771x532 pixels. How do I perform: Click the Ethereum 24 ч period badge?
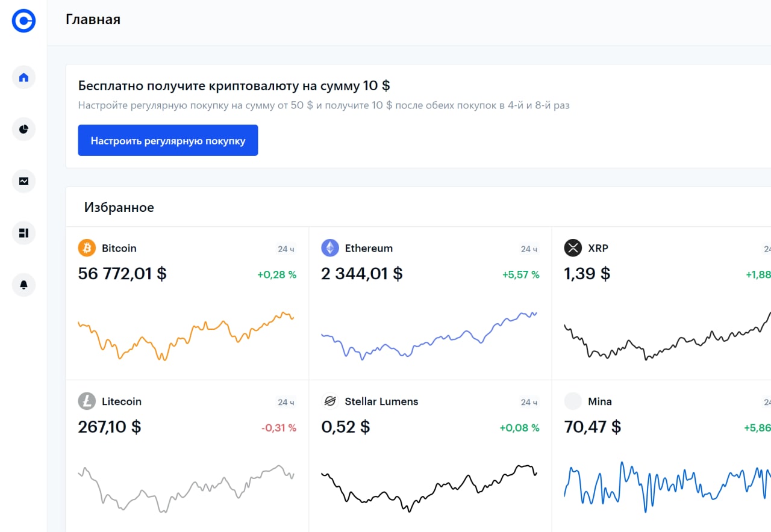pyautogui.click(x=529, y=249)
